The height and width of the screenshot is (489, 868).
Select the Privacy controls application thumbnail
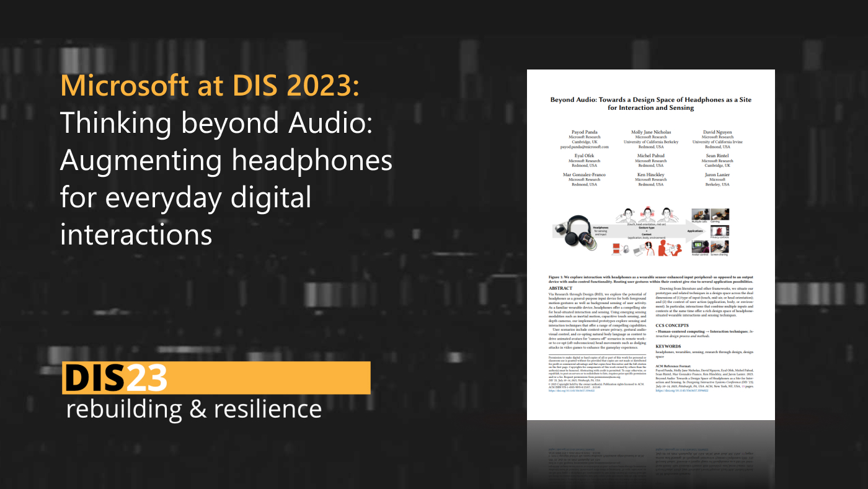pos(720,231)
